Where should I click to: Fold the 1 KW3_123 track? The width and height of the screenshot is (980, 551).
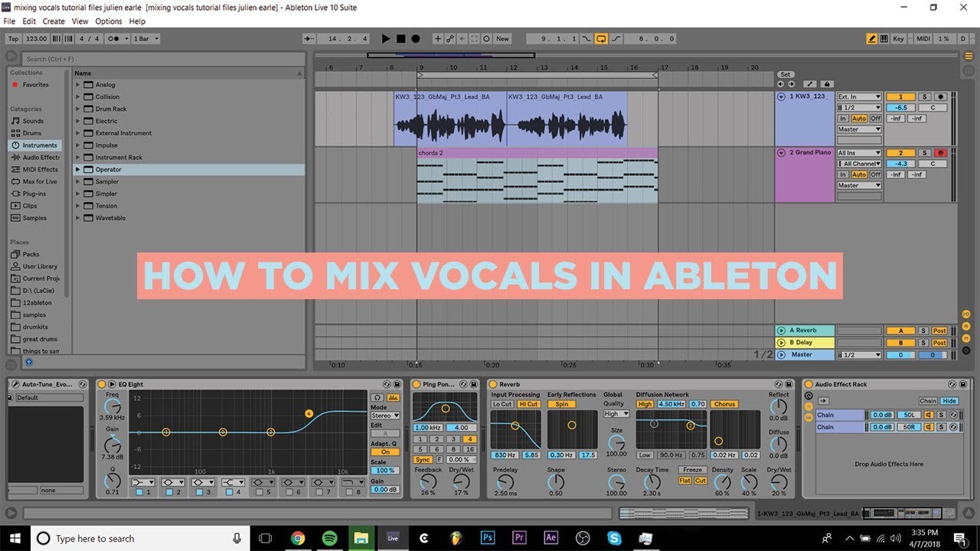point(782,97)
